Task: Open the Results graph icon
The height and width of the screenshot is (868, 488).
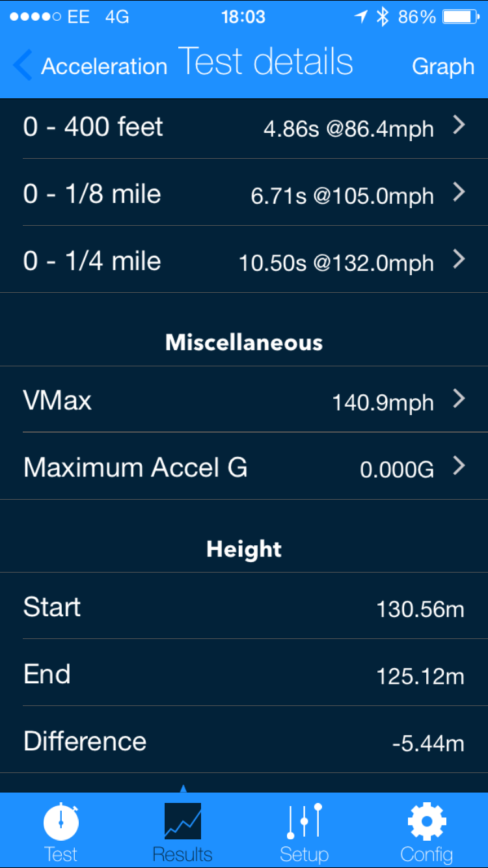Action: pyautogui.click(x=182, y=821)
